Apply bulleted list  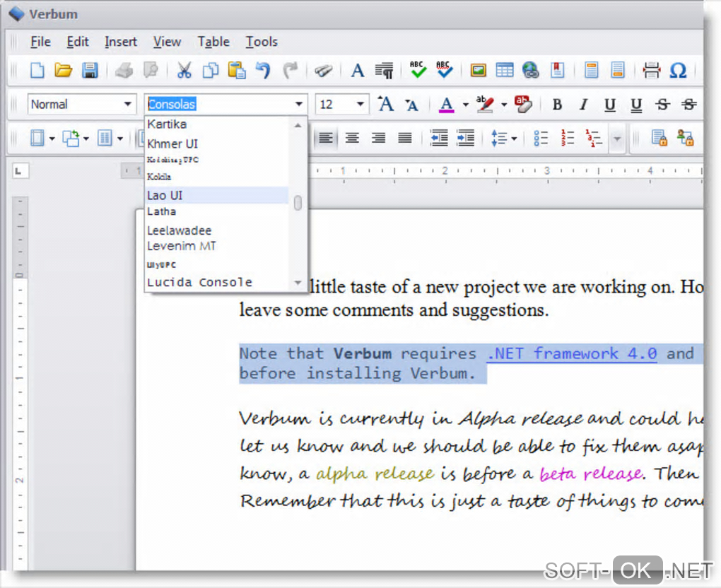point(541,138)
